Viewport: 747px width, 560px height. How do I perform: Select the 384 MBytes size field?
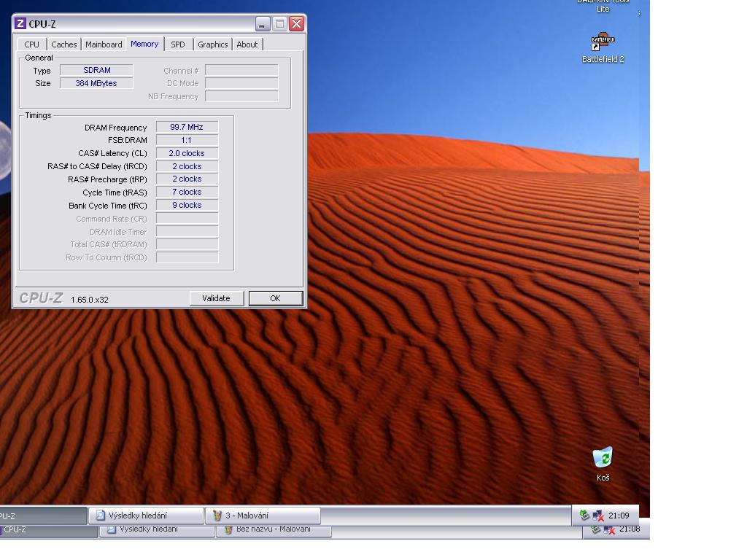point(96,84)
